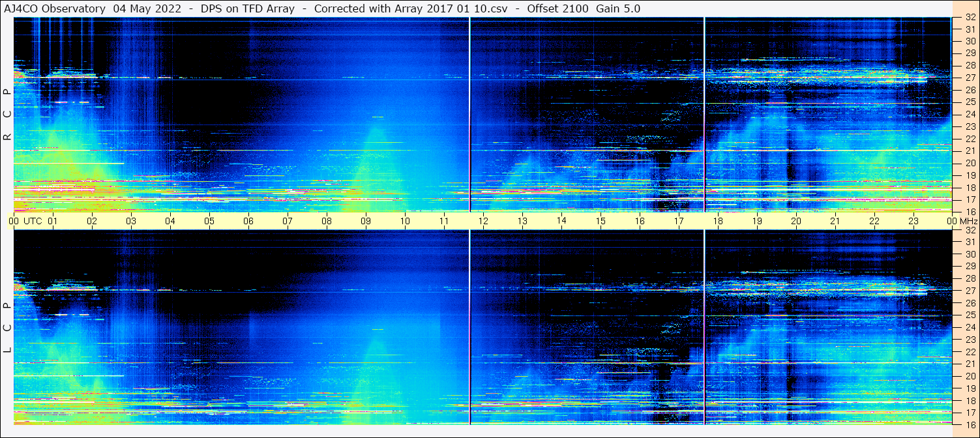Screen dimensions: 980x438
Task: Click hour "19" on the time axis
Action: (757, 221)
